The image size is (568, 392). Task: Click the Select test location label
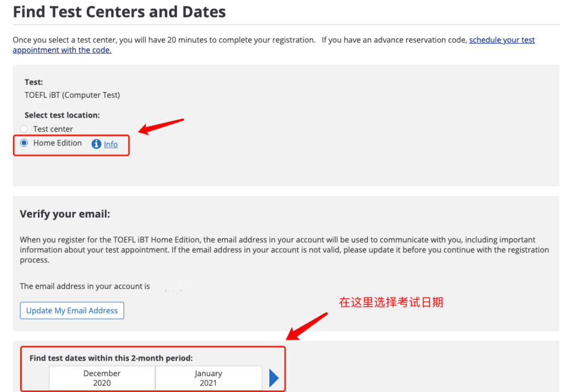62,115
